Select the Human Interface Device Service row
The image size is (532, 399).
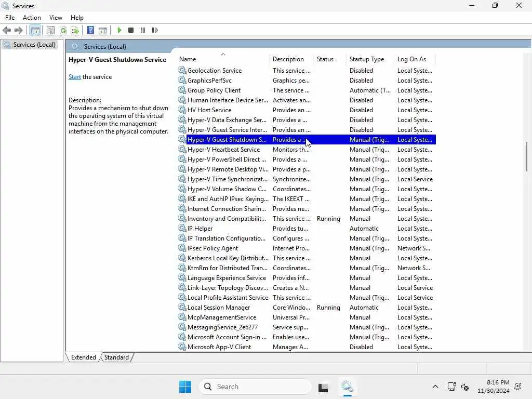click(x=307, y=100)
